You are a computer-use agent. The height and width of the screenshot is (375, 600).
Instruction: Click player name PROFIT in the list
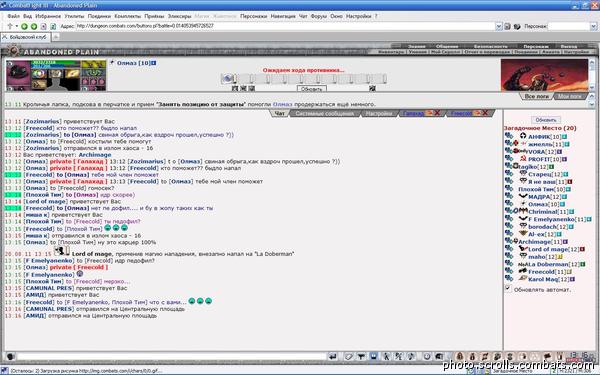tap(539, 159)
